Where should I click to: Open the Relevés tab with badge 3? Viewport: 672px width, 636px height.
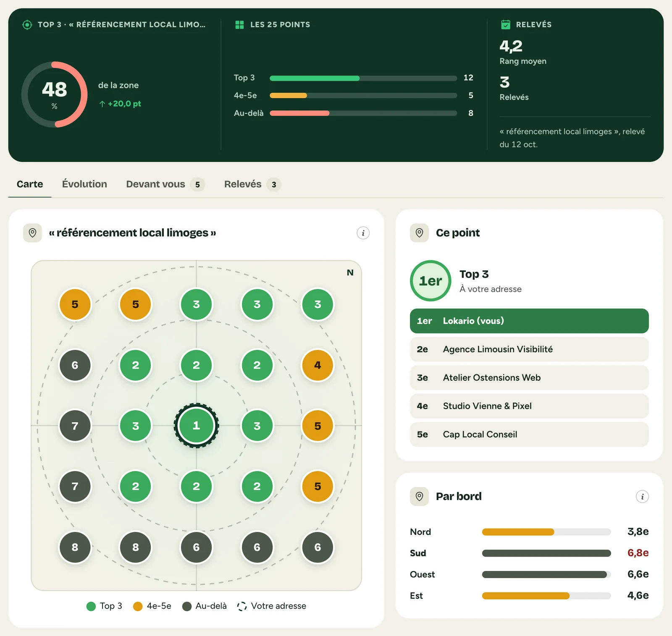[x=252, y=184]
